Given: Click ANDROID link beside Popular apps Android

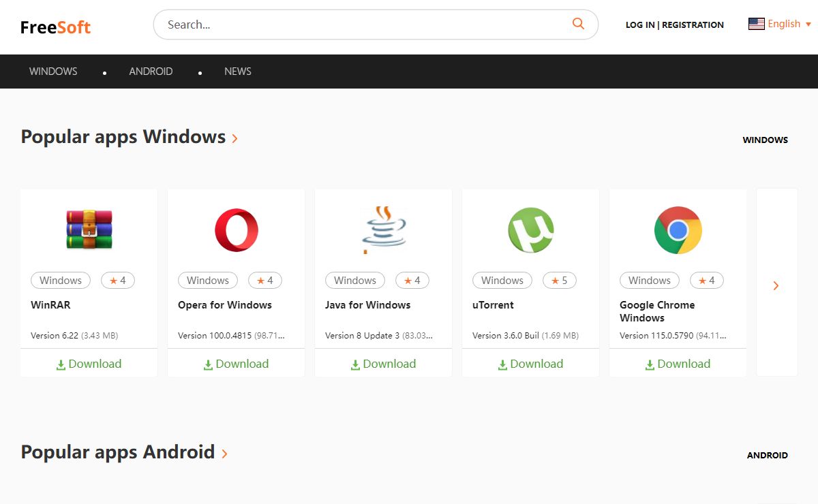Looking at the screenshot, I should 767,455.
